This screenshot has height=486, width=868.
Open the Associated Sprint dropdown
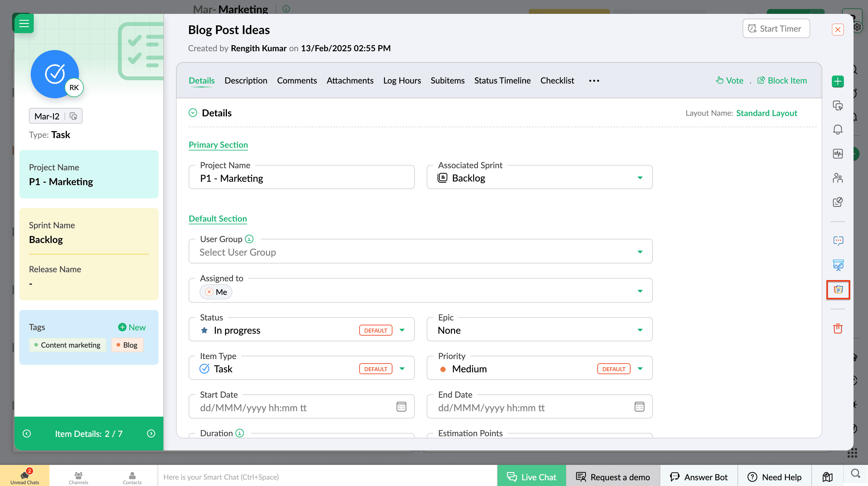pos(640,178)
